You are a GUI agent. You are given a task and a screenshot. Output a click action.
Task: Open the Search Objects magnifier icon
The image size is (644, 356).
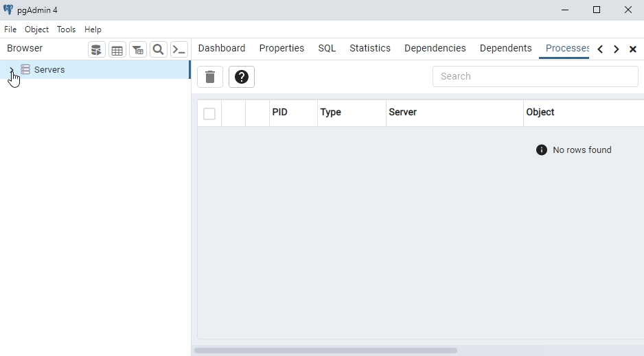(159, 49)
